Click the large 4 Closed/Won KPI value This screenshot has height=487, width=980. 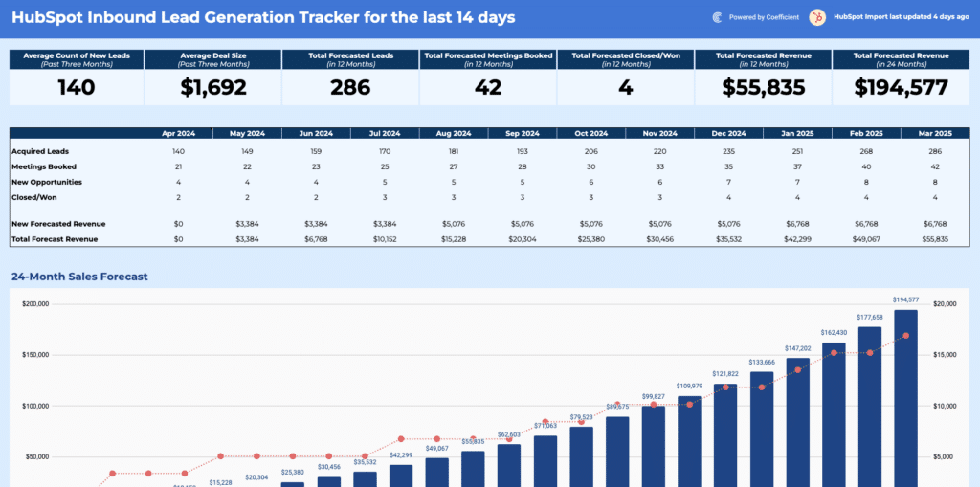626,87
